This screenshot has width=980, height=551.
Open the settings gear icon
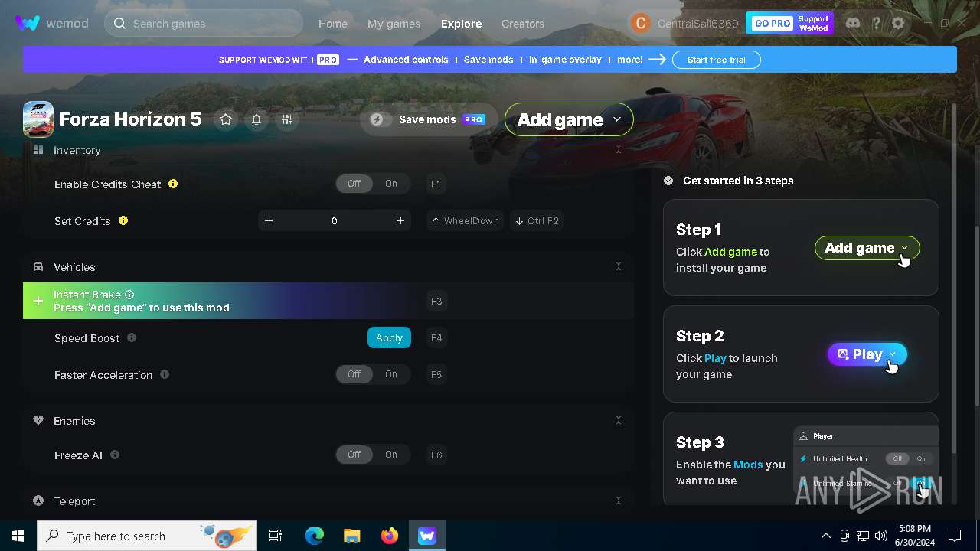pyautogui.click(x=898, y=23)
